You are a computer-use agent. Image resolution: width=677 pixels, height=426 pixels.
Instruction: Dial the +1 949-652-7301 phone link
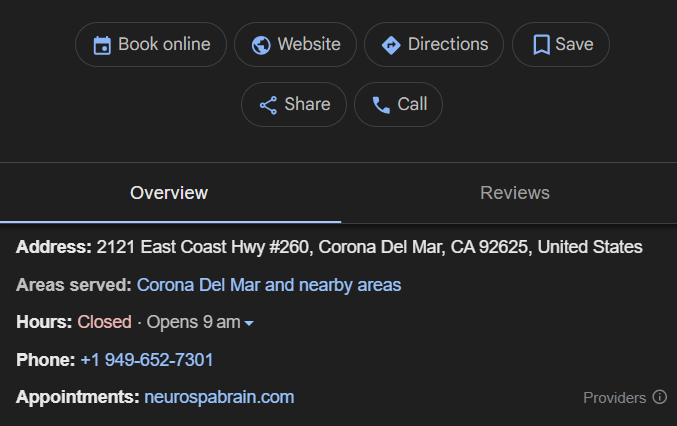click(147, 360)
